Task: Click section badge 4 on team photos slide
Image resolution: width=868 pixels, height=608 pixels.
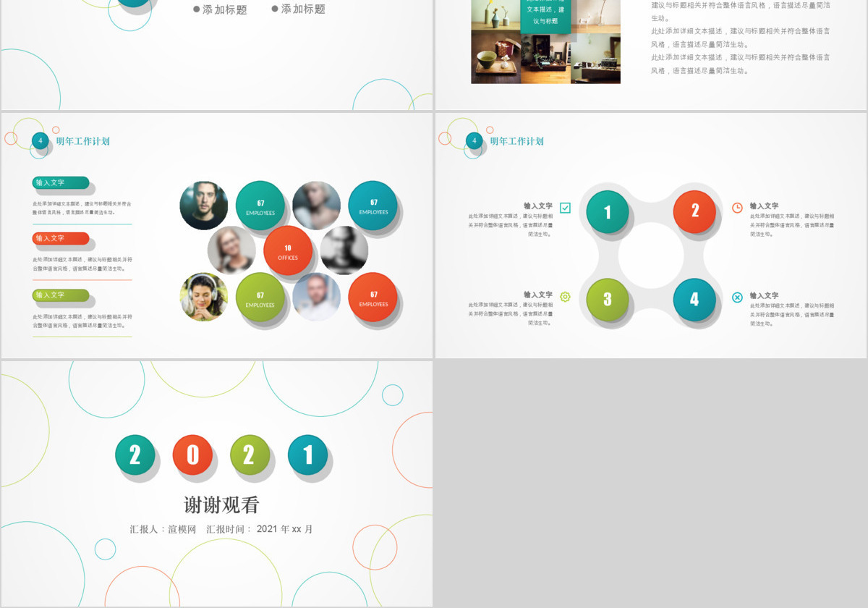Action: pyautogui.click(x=41, y=140)
